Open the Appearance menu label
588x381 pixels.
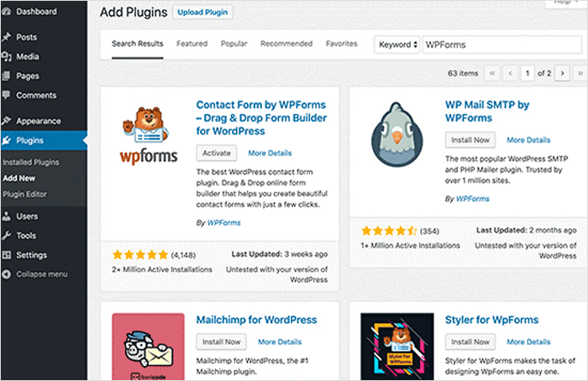(x=39, y=121)
